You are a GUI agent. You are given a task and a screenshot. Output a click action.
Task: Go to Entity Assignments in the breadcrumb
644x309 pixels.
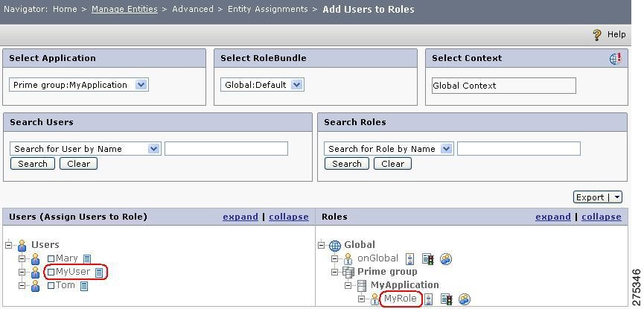tap(268, 9)
